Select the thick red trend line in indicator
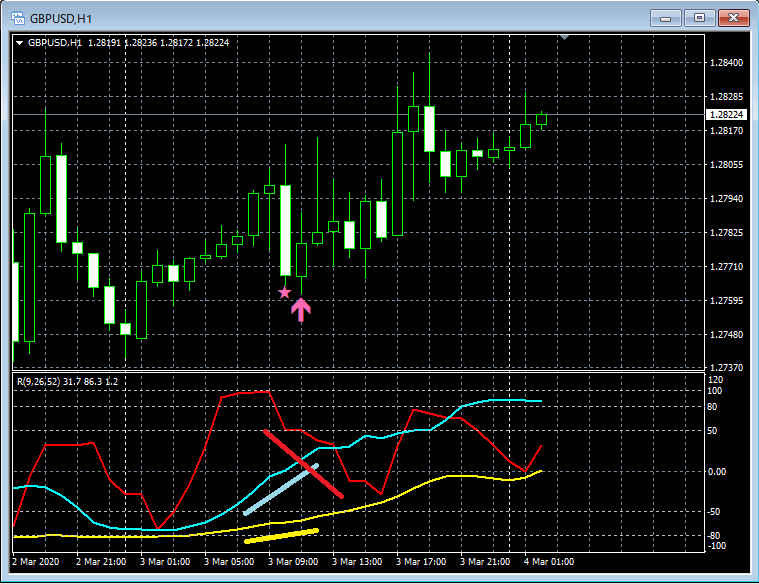The height and width of the screenshot is (584, 759). (x=304, y=464)
